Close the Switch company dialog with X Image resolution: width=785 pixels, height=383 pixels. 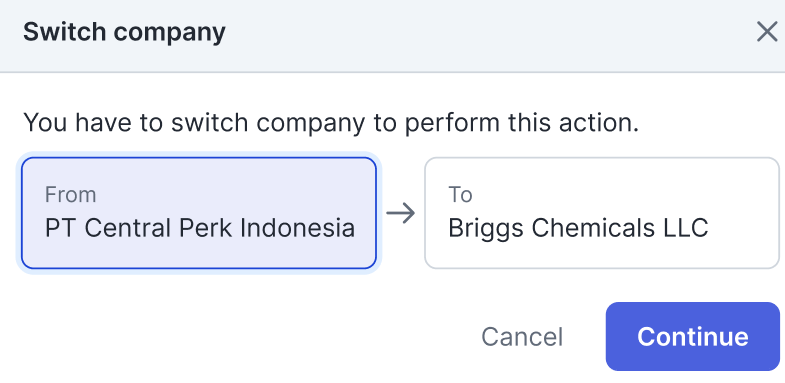766,32
